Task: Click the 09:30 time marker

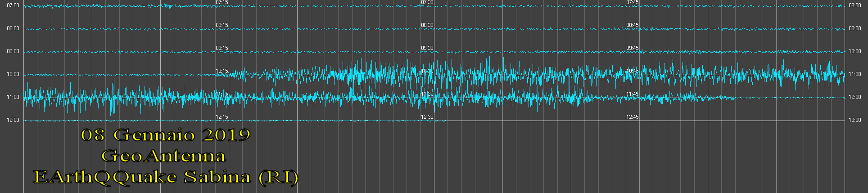Action: pyautogui.click(x=427, y=48)
